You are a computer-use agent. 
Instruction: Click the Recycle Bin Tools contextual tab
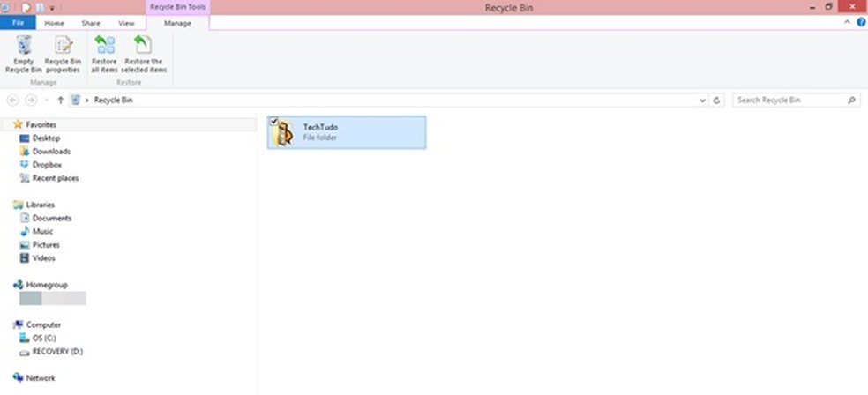(x=177, y=7)
